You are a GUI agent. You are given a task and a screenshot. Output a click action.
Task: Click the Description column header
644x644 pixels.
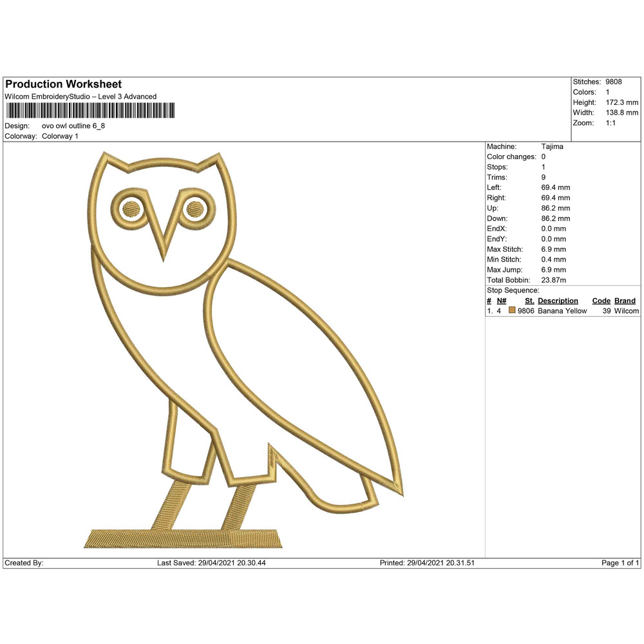(x=557, y=301)
